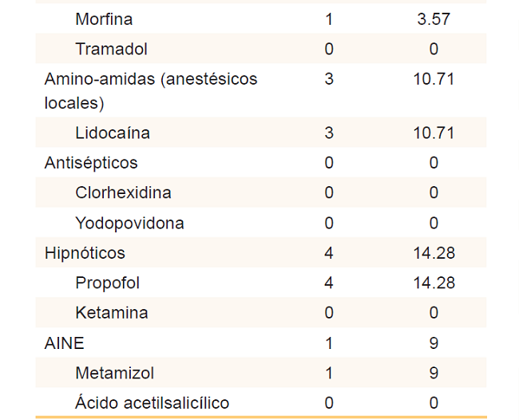Click the 3.57 value in Morfina row

tap(434, 18)
